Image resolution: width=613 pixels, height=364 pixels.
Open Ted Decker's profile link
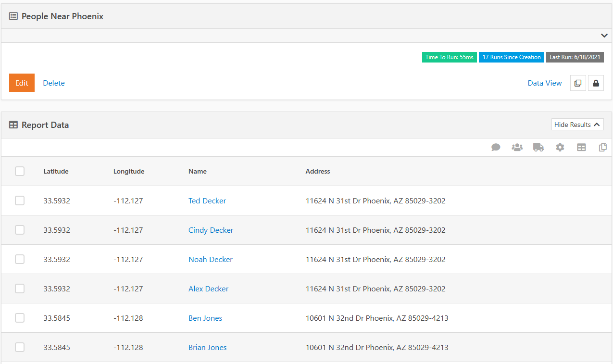(x=207, y=201)
